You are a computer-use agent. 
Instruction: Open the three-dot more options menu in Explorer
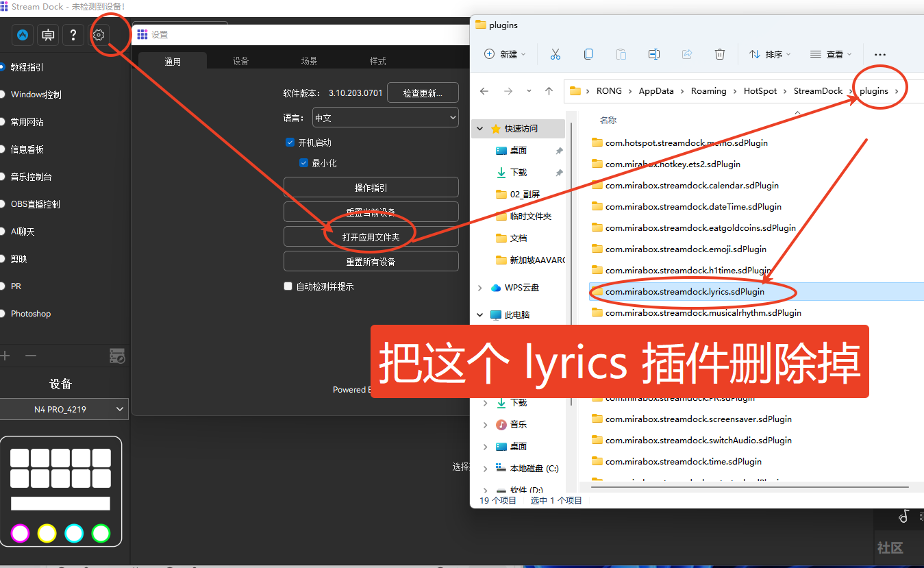[x=880, y=54]
